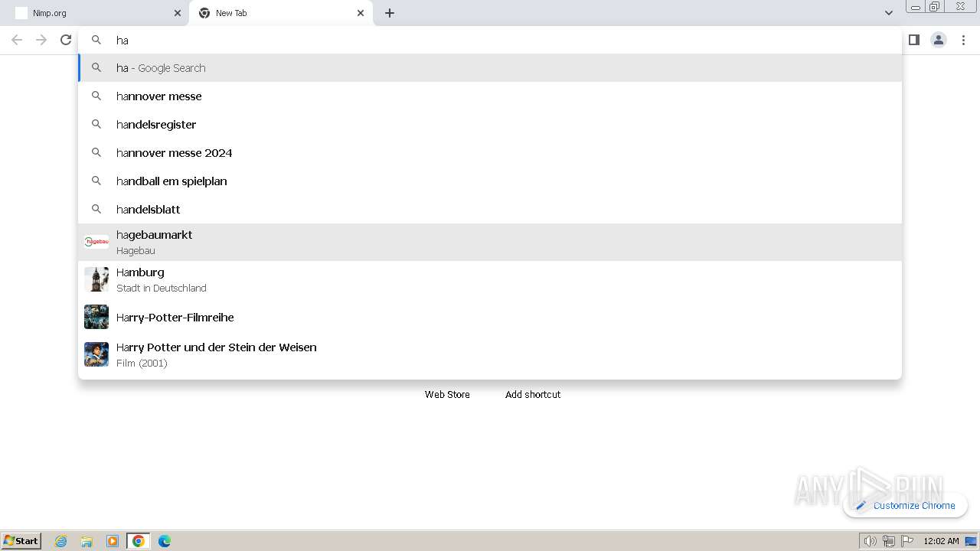Select 'Harry Potter und der Stein der Weisen'
The height and width of the screenshot is (551, 980).
point(490,354)
